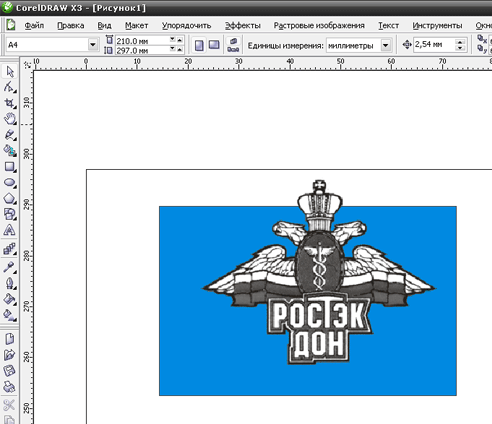Select the Rectangle tool
The height and width of the screenshot is (424, 492).
(10, 167)
